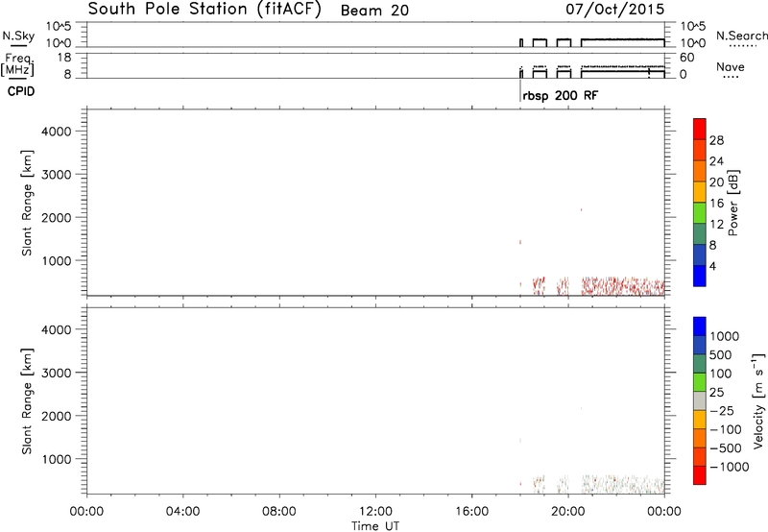Click the 4000 tick of the power panel
Viewport: 768px width, 532px height.
pos(56,132)
